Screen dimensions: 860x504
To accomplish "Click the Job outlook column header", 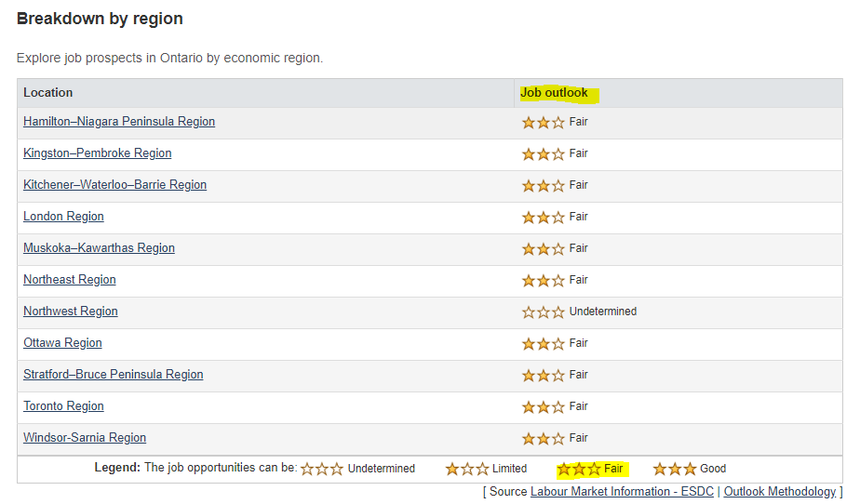I will [555, 93].
